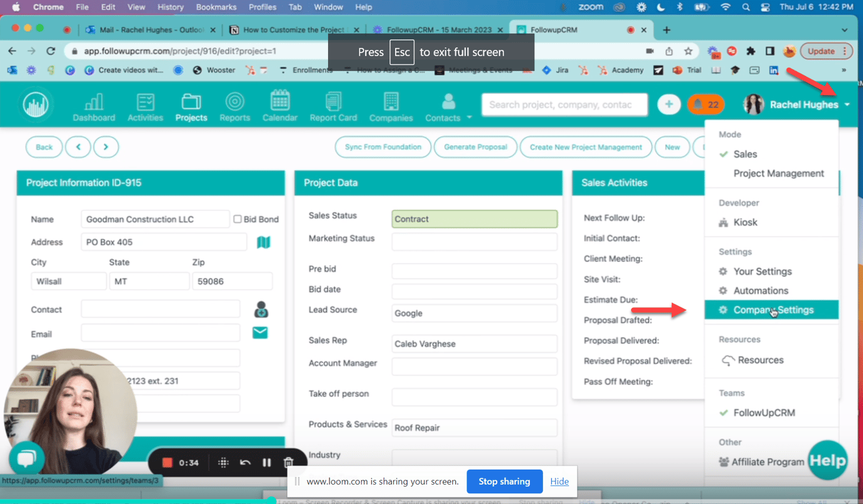Click the Generate Proposal button
The width and height of the screenshot is (863, 504).
(x=475, y=147)
